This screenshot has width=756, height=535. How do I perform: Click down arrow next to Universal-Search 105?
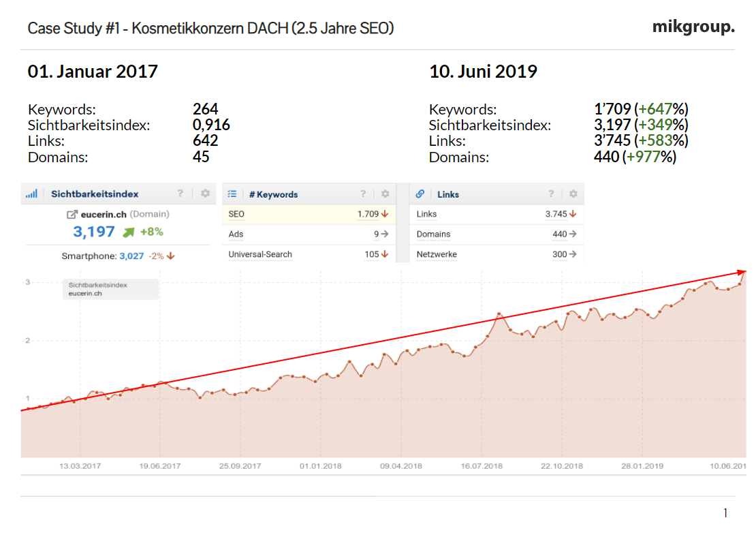385,254
